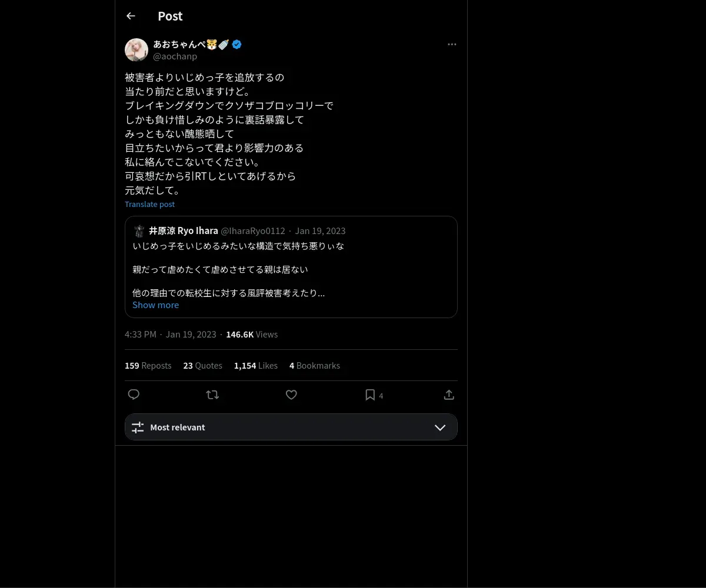Open the 1,154 Likes list
Screen dimensions: 706x588
[x=256, y=366]
